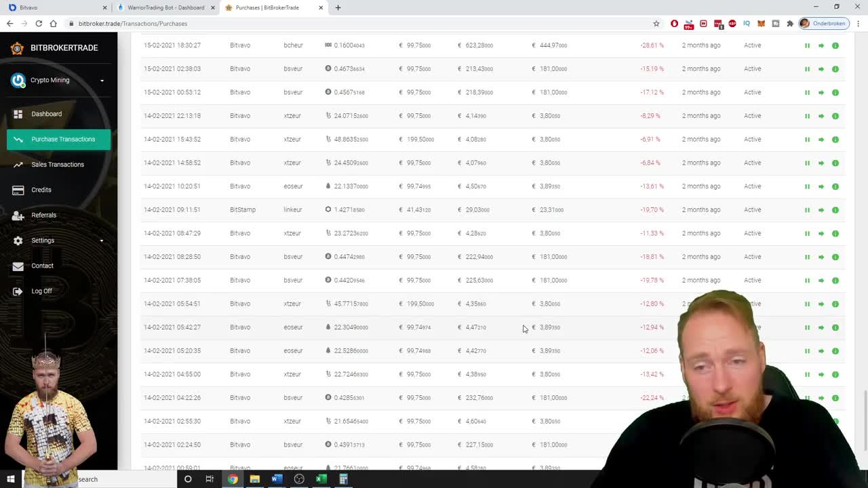Image resolution: width=868 pixels, height=488 pixels.
Task: Toggle status circle for 00:53:12 row
Action: pos(835,92)
